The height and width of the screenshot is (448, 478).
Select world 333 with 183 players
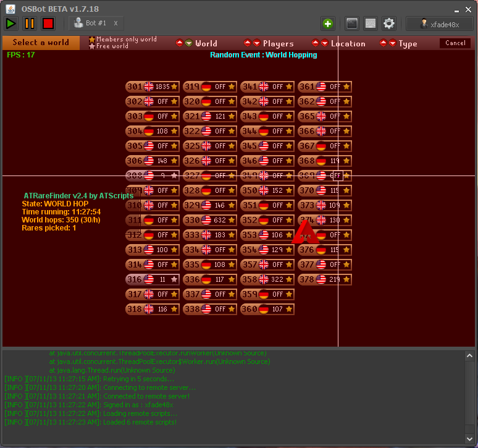point(210,235)
